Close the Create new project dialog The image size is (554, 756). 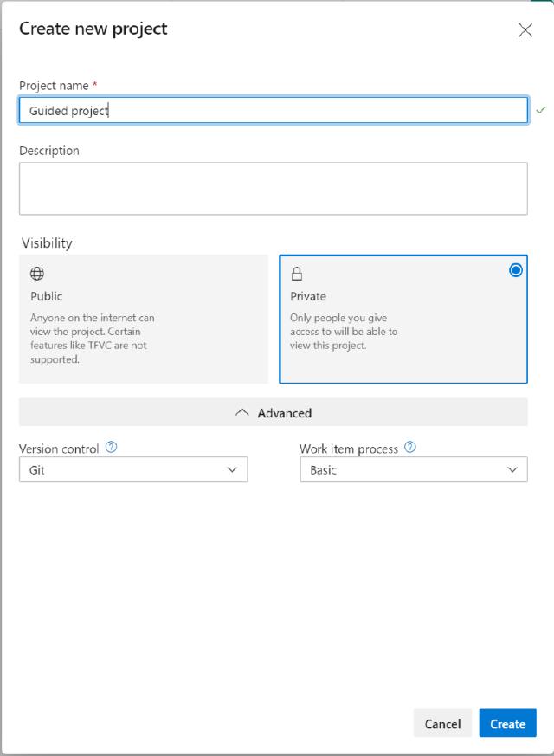tap(525, 30)
